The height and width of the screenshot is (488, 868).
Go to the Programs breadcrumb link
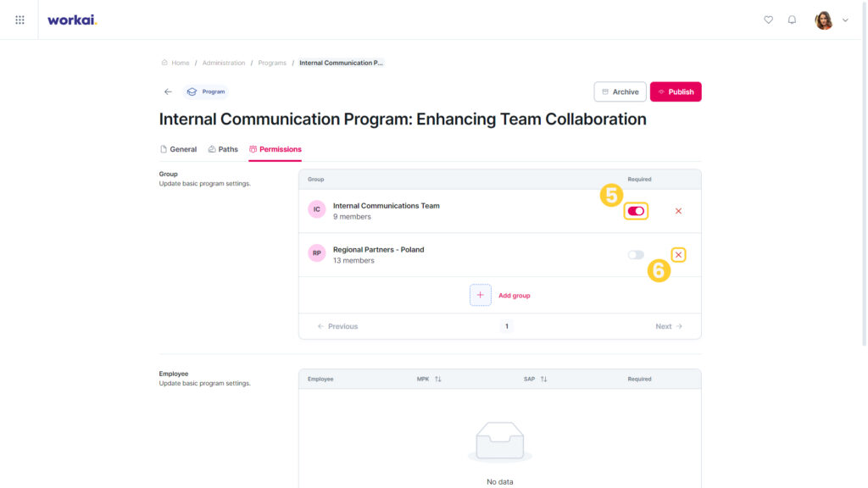pyautogui.click(x=272, y=63)
